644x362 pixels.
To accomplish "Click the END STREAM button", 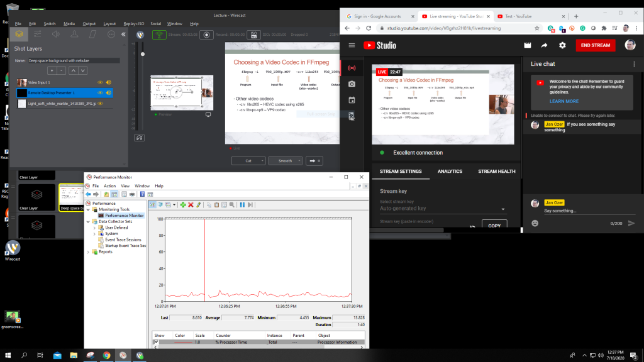I will click(x=595, y=45).
